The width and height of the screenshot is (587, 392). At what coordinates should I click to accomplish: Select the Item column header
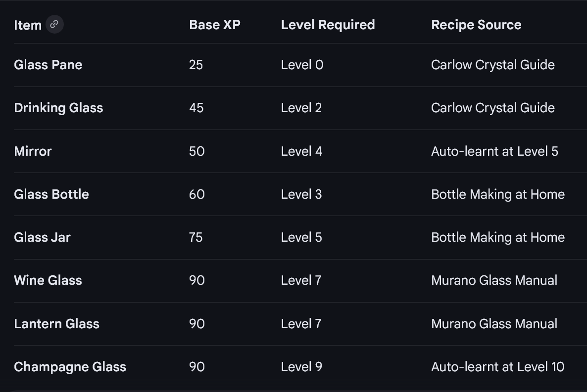[28, 25]
